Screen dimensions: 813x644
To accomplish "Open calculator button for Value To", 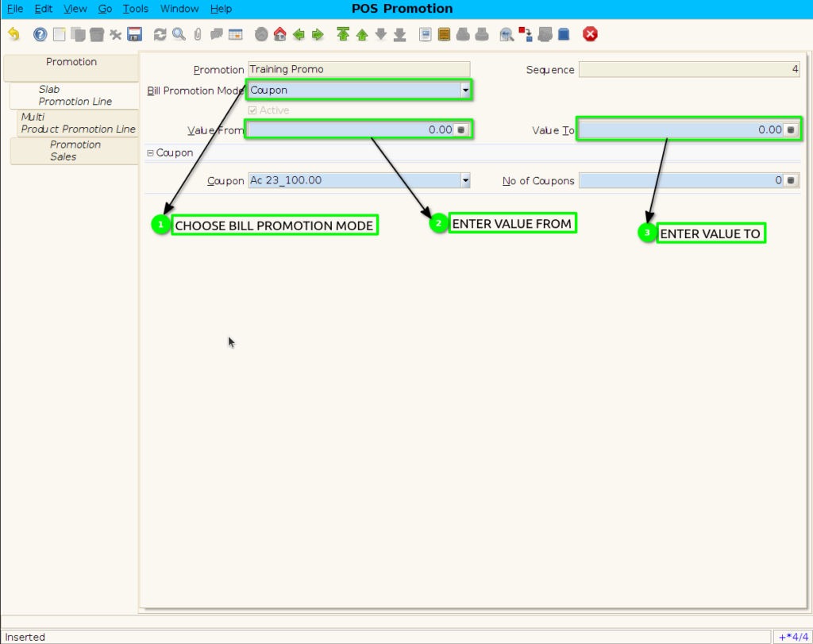I will pos(791,129).
